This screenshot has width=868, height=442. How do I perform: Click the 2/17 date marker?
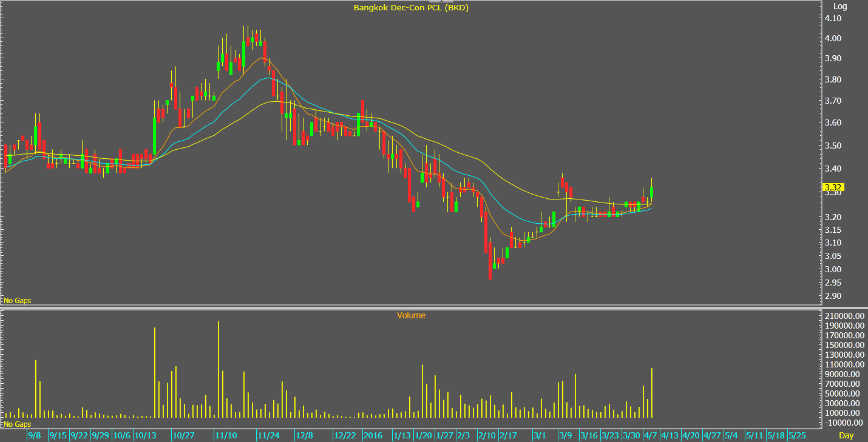point(508,435)
